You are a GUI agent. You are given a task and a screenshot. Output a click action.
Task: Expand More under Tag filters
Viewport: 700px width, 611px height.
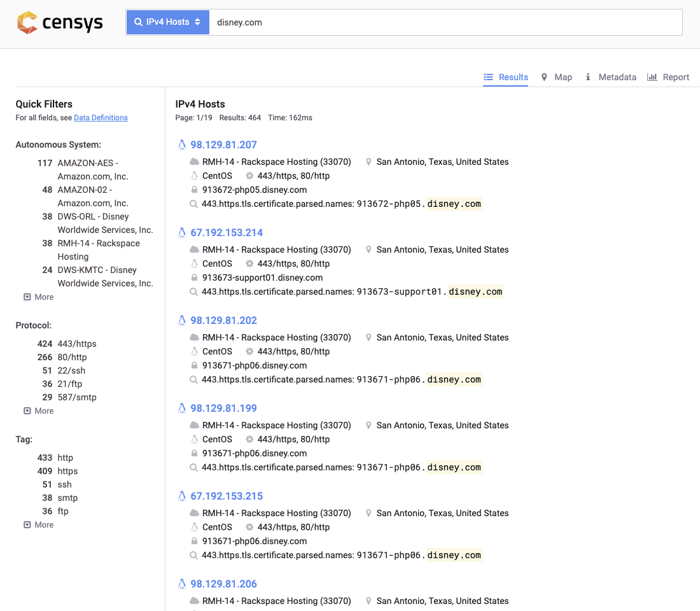point(39,525)
